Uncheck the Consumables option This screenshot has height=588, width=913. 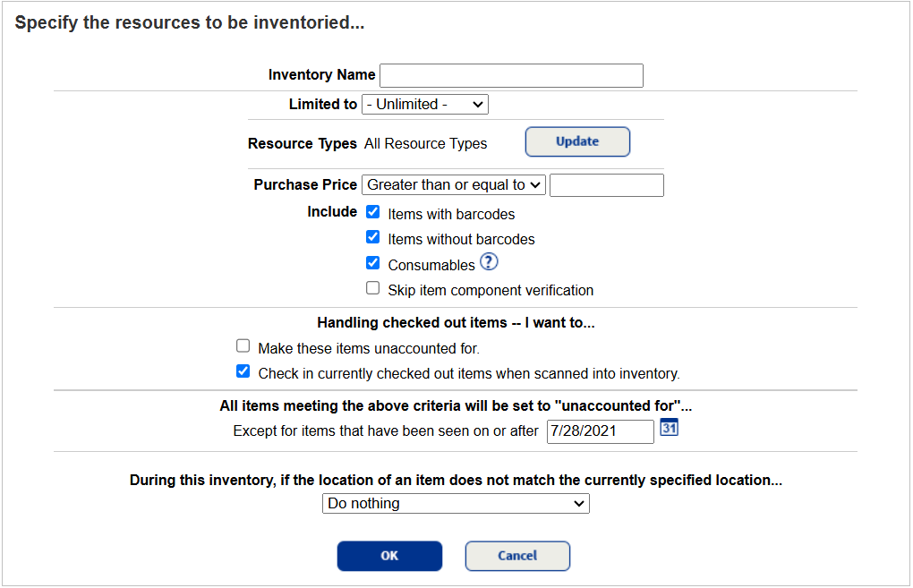372,262
